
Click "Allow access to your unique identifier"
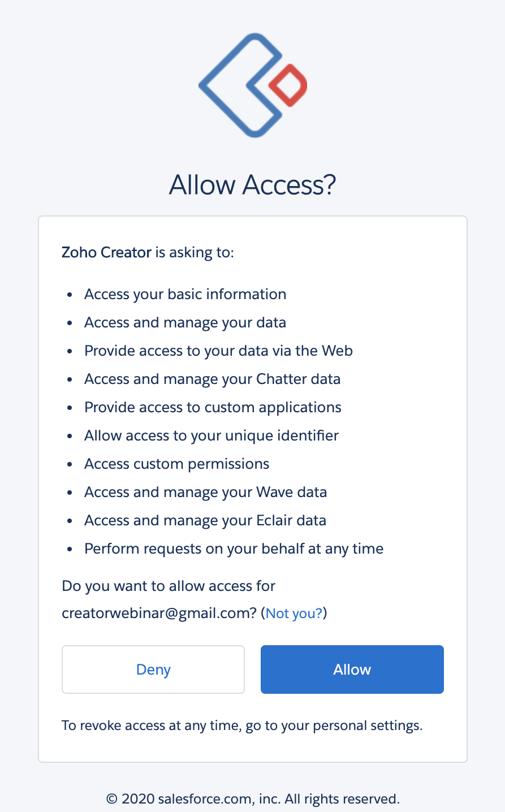coord(212,436)
